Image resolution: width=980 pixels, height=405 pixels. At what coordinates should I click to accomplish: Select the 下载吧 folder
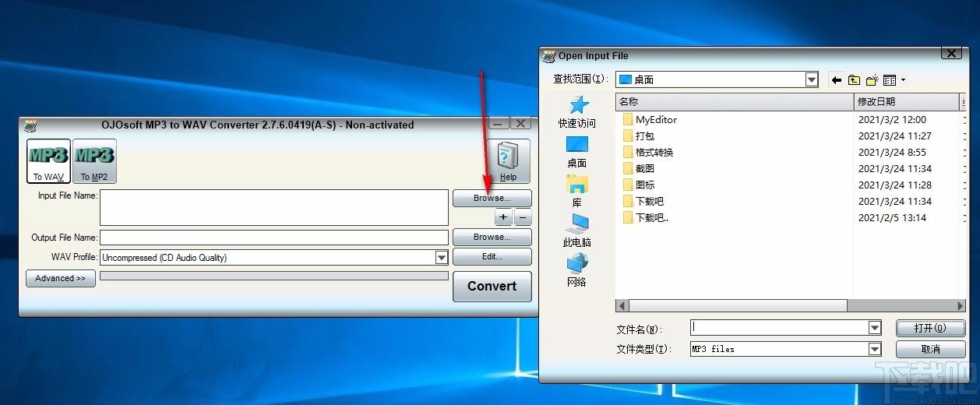tap(643, 201)
